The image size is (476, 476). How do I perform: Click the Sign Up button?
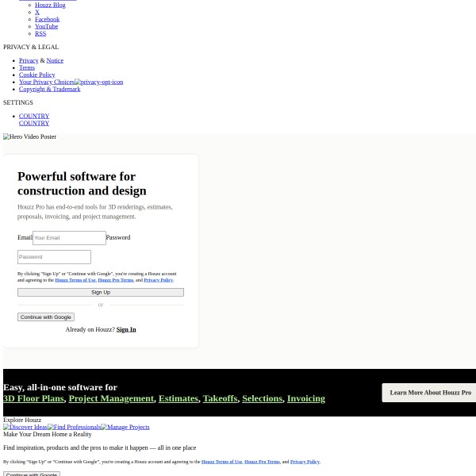click(x=101, y=292)
